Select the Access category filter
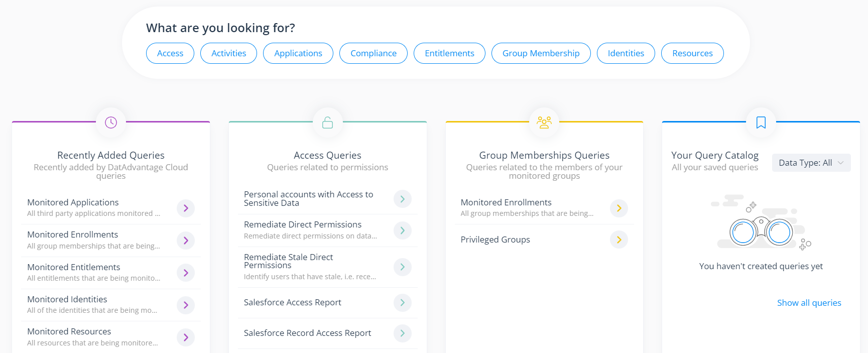 pyautogui.click(x=170, y=53)
